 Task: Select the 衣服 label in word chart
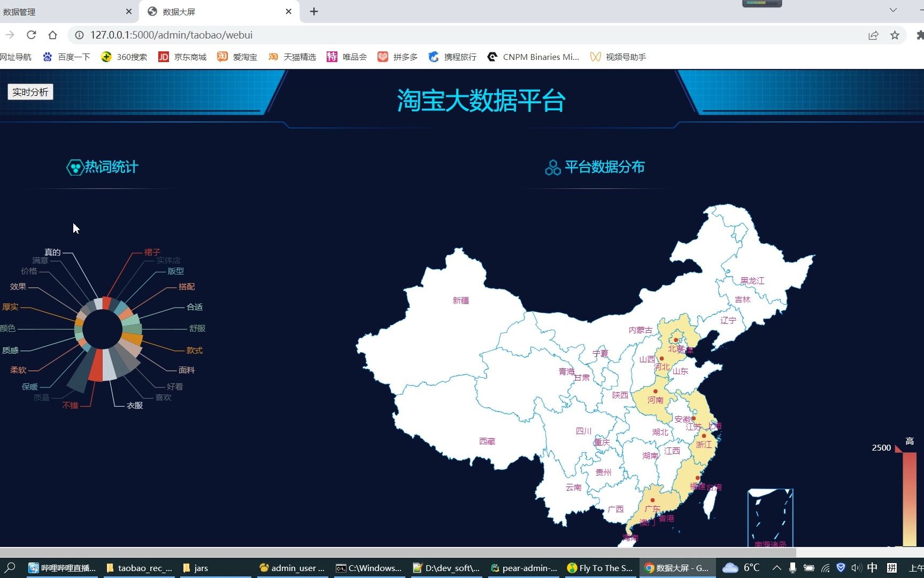tap(135, 406)
